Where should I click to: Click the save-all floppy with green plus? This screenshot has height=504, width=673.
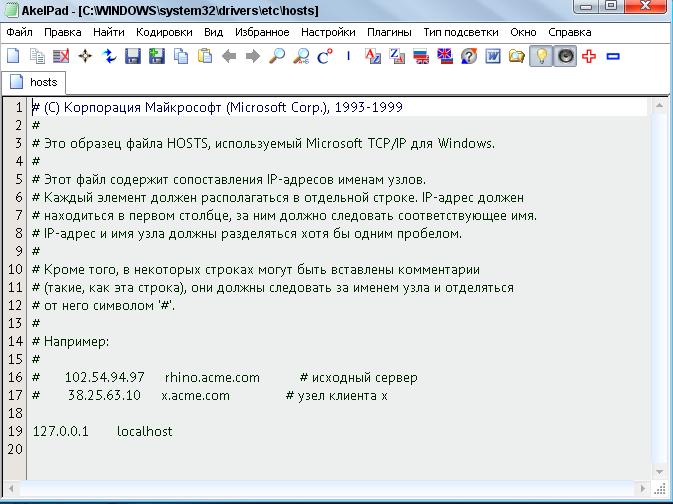tap(157, 56)
